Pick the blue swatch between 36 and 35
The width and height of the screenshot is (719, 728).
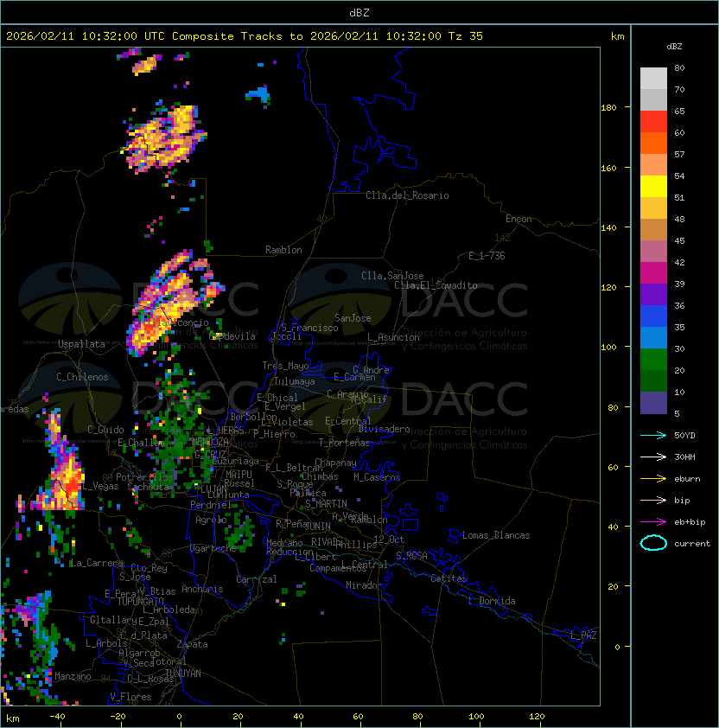pyautogui.click(x=653, y=316)
